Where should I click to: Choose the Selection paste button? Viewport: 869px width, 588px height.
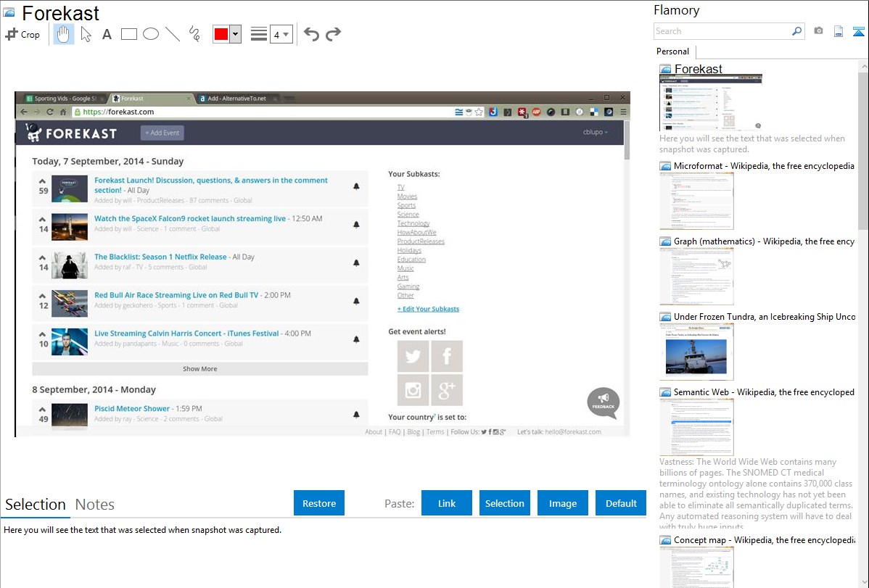coord(504,503)
